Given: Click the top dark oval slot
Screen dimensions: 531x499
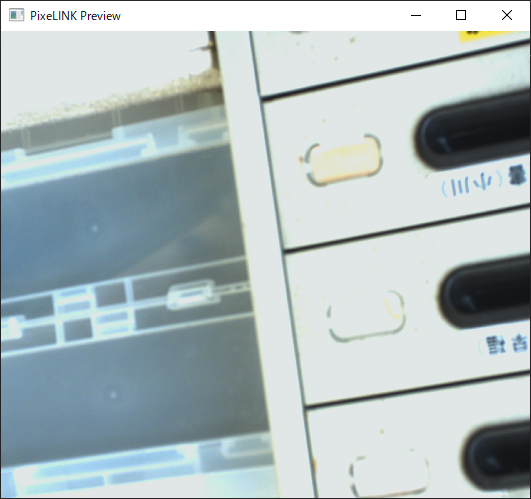Looking at the screenshot, I should tap(473, 131).
